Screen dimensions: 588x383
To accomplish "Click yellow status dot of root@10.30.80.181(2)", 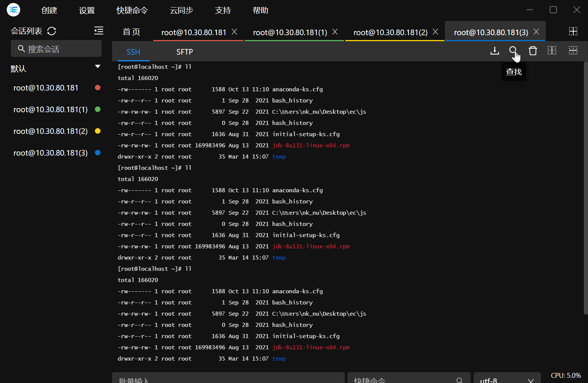I will pyautogui.click(x=98, y=131).
